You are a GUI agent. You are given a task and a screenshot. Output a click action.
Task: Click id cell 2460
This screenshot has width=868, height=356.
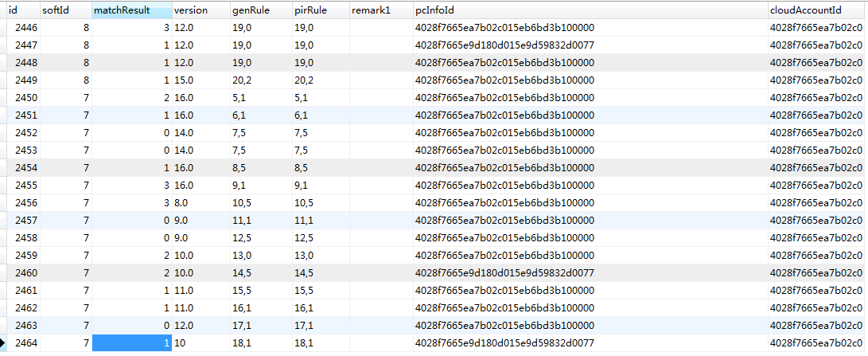pos(23,273)
